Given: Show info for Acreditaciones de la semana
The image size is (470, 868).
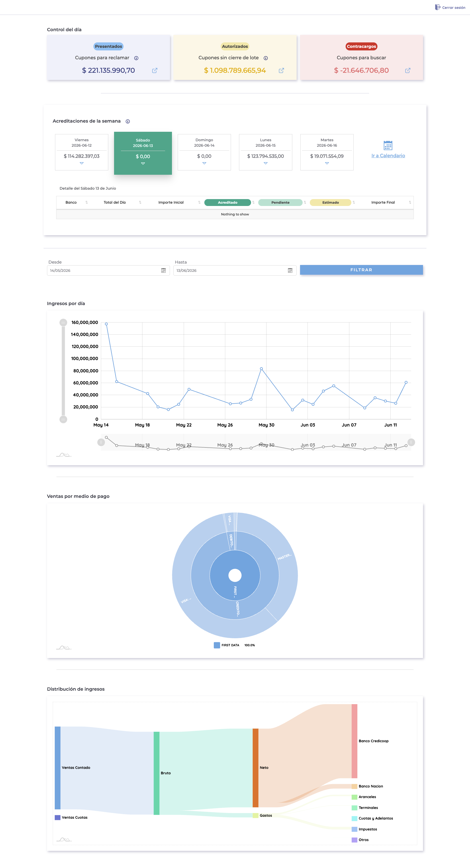Looking at the screenshot, I should tap(128, 121).
